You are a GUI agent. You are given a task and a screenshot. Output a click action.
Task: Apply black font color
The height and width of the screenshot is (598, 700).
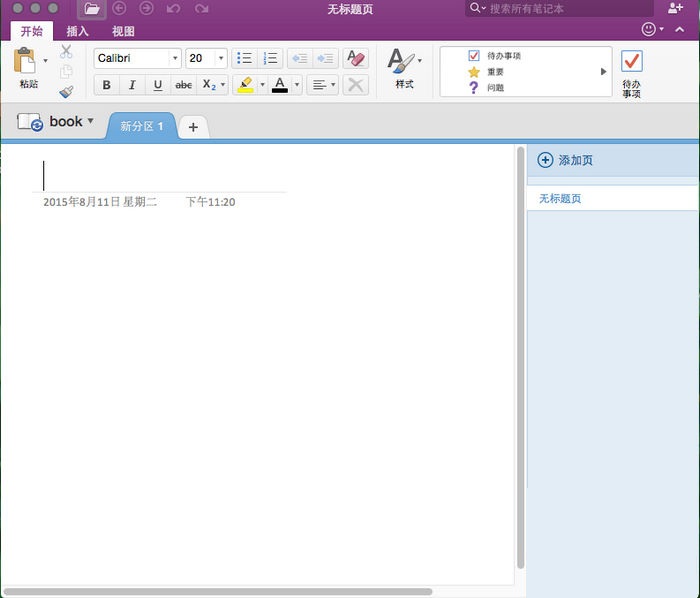pyautogui.click(x=280, y=85)
